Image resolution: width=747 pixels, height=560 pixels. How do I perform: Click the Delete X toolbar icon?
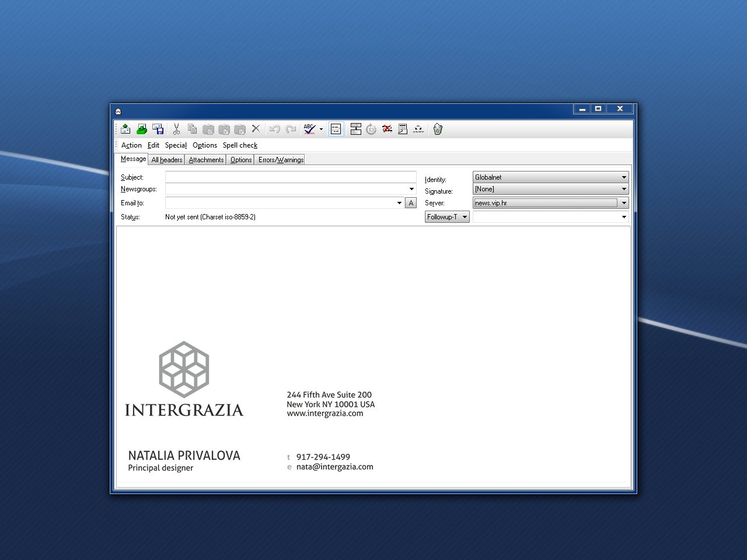(x=256, y=129)
